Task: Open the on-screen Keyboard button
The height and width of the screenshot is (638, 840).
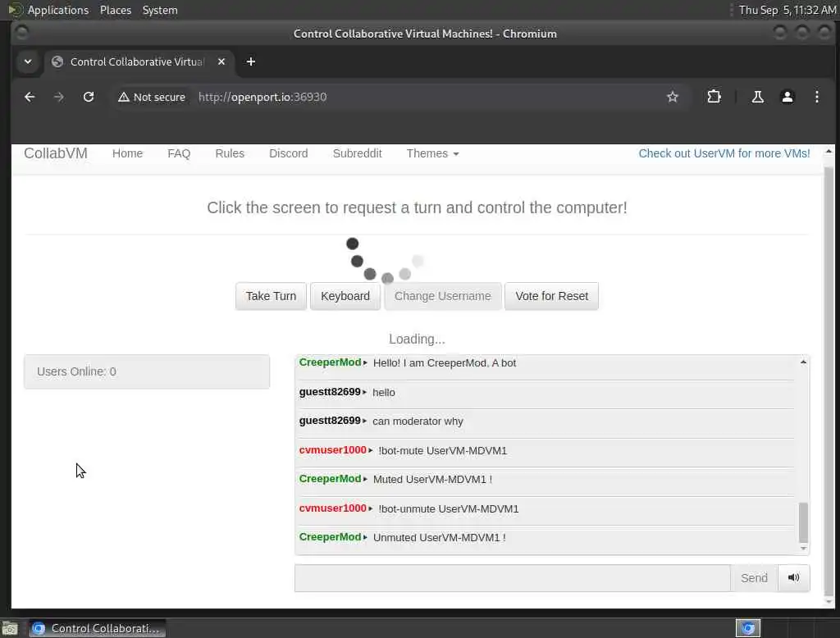Action: point(345,296)
